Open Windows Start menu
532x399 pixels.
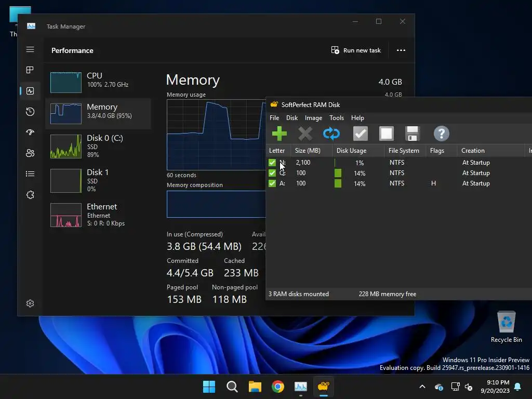(209, 387)
